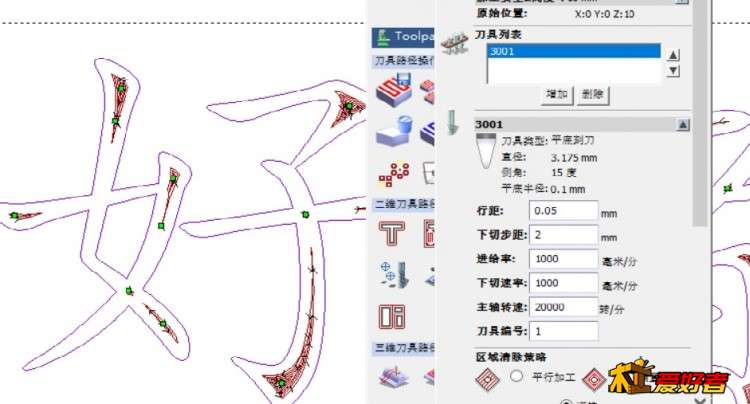This screenshot has width=750, height=404.
Task: Move tool down with the down arrow
Action: (673, 71)
